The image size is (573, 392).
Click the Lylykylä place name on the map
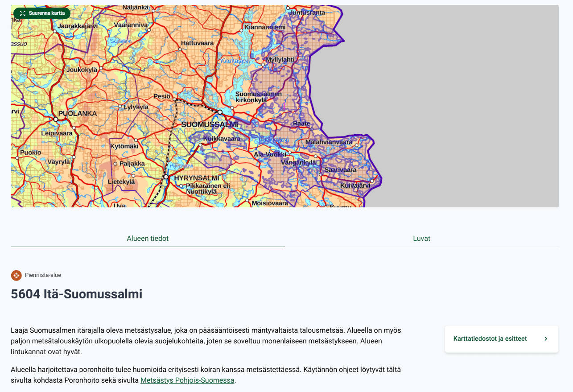[136, 107]
